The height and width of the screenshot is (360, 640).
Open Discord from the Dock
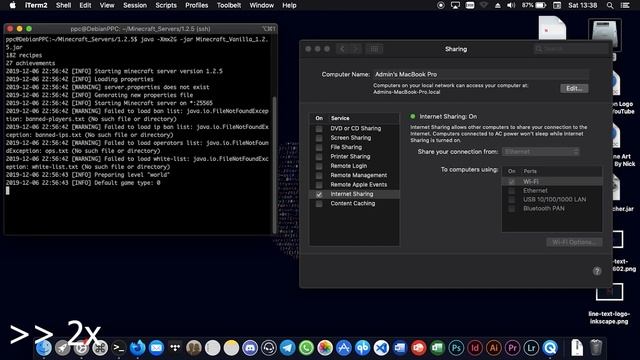250,348
